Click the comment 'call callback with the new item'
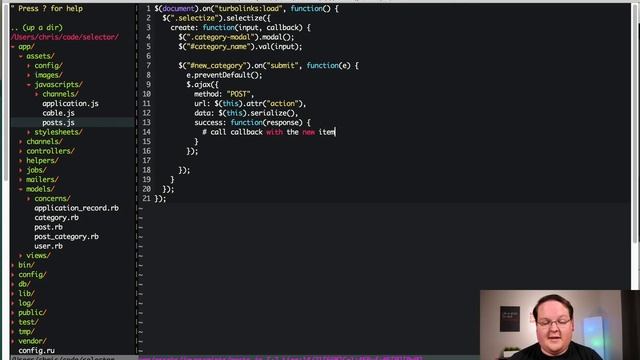This screenshot has width=640, height=360. point(273,132)
